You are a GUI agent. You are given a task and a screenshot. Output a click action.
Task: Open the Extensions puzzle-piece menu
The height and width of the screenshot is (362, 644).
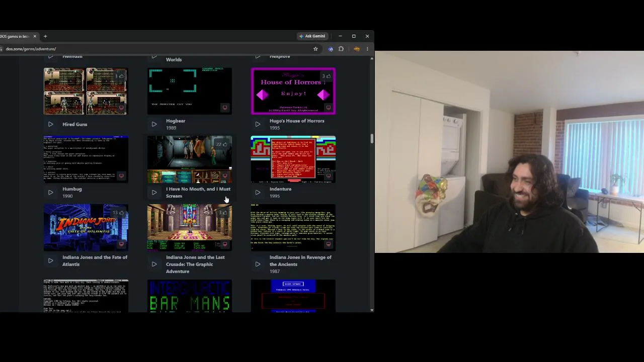click(341, 49)
